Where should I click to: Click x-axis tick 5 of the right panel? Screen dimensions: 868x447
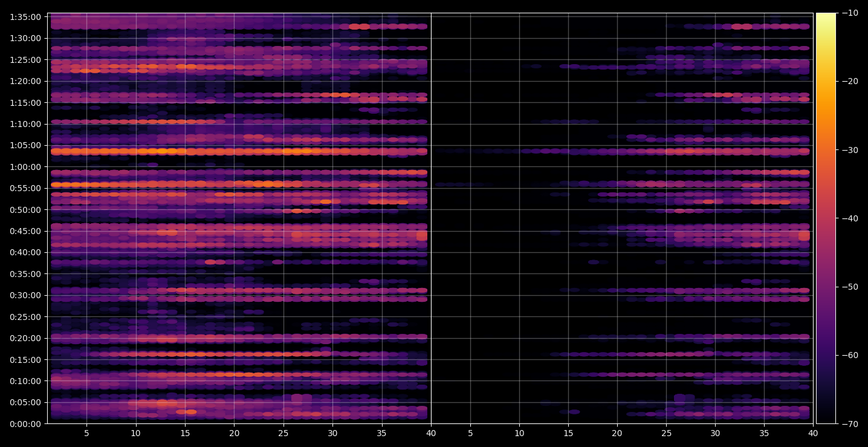click(470, 433)
